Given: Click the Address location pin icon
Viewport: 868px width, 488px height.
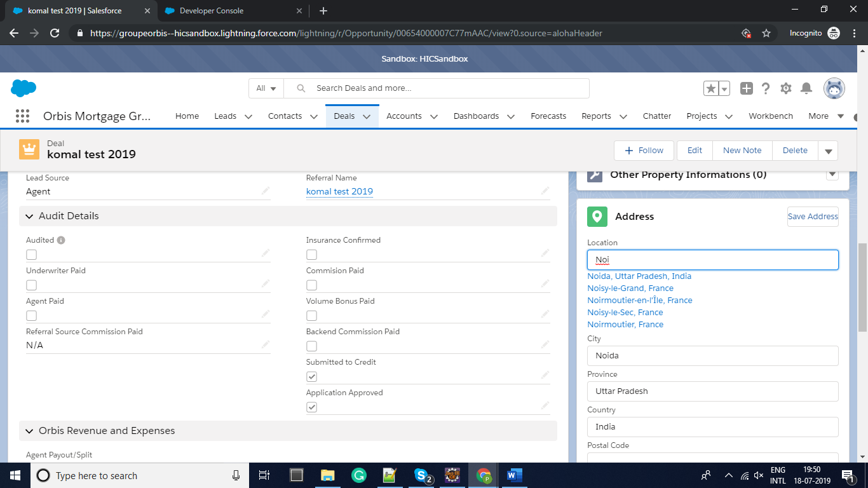Looking at the screenshot, I should 597,217.
